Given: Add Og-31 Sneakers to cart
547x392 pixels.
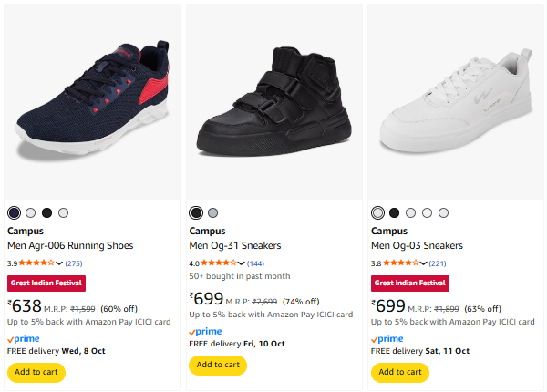Looking at the screenshot, I should 219,365.
